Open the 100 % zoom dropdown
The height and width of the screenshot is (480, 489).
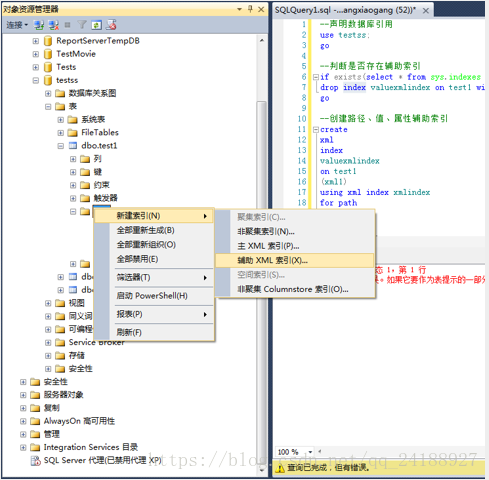310,452
